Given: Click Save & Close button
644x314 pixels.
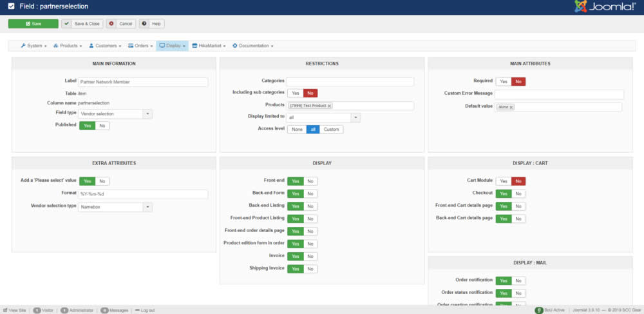Looking at the screenshot, I should click(82, 24).
